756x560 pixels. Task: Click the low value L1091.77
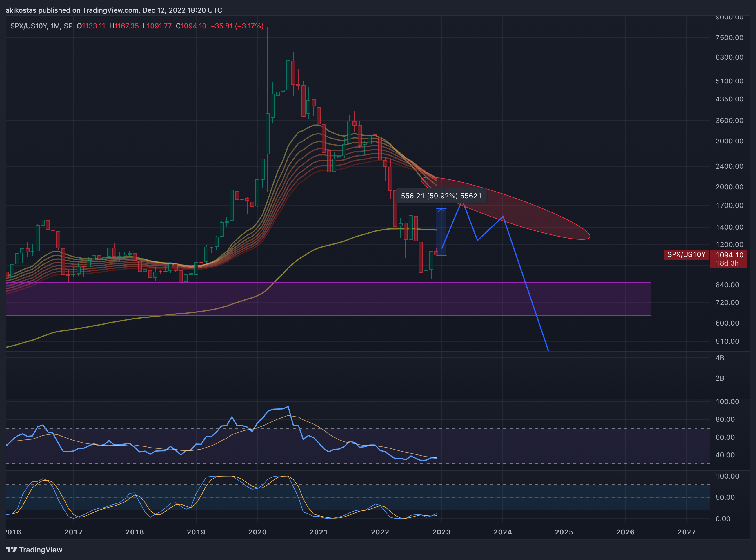[x=157, y=26]
